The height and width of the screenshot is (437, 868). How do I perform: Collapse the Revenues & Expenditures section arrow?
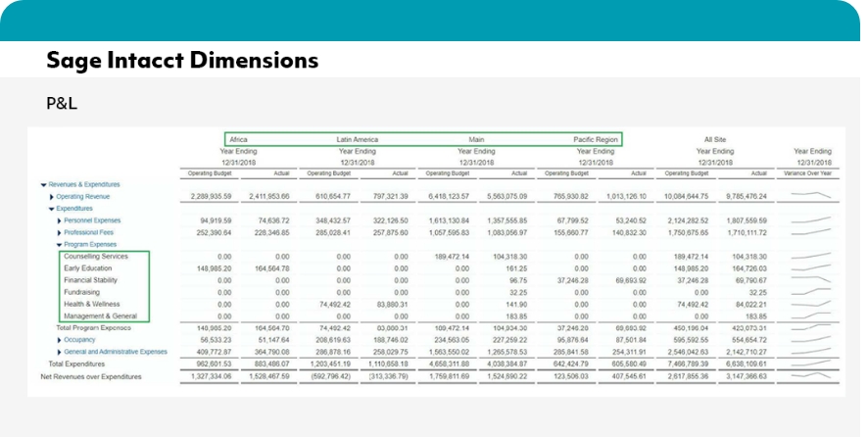43,184
